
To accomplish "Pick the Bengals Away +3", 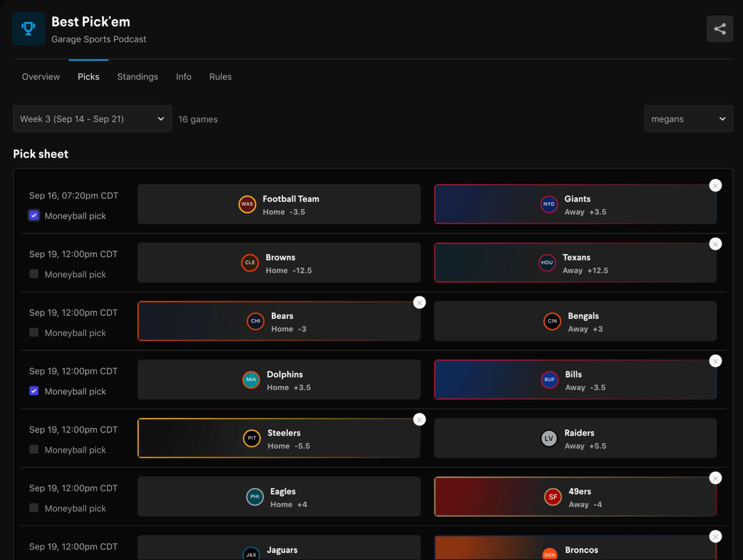I will point(575,321).
